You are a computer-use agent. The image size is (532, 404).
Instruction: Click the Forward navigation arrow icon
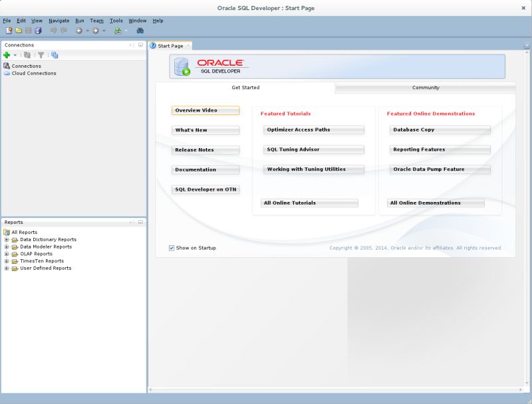(x=96, y=31)
